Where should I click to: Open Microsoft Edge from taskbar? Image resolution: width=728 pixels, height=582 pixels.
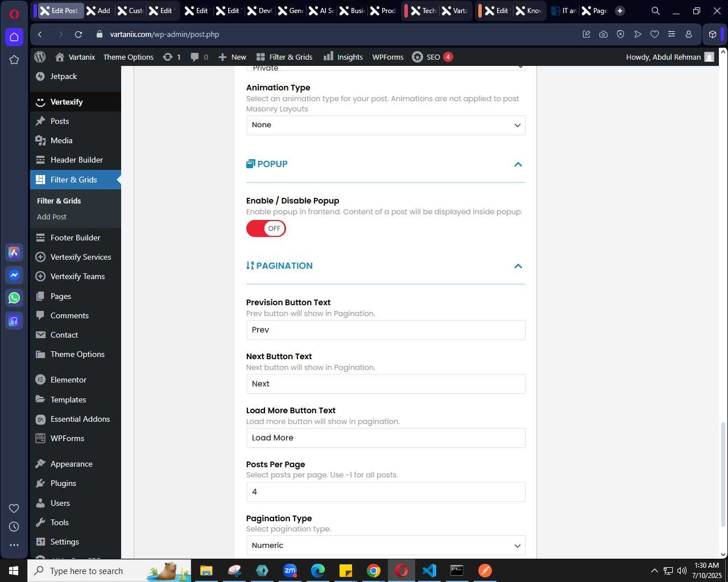318,571
